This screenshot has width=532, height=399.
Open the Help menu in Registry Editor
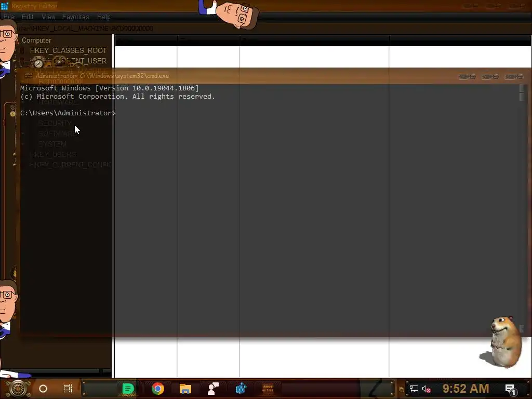click(x=104, y=17)
